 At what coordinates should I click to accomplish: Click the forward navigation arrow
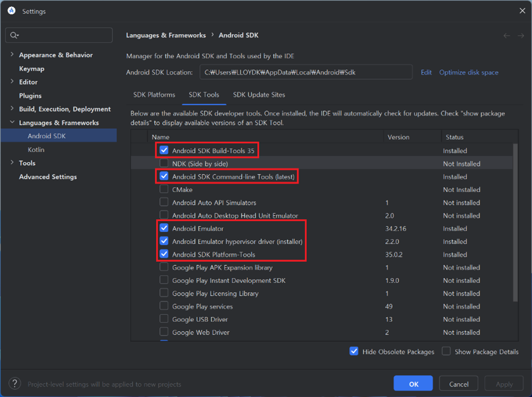coord(520,36)
